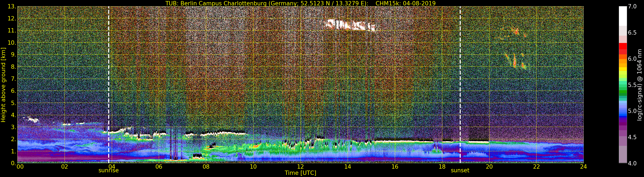Click the "11." height axis tick label
Viewport: 644px width, 177px height.
coord(12,31)
